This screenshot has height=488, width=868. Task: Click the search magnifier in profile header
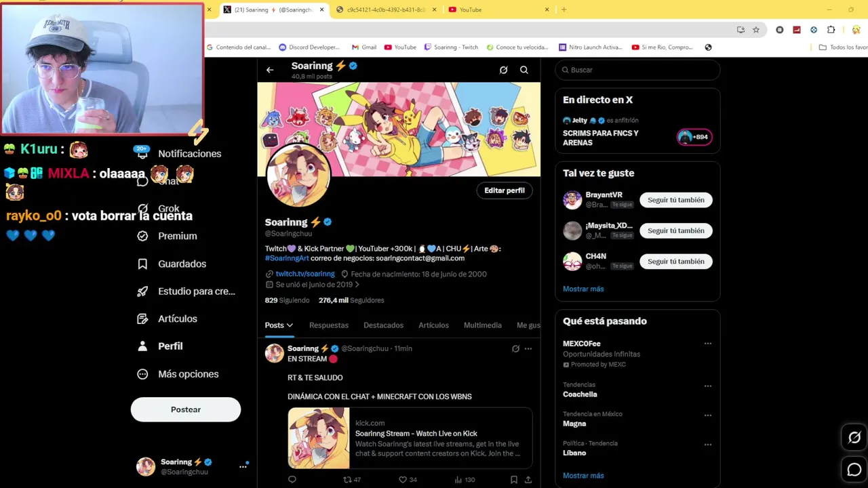coord(524,70)
